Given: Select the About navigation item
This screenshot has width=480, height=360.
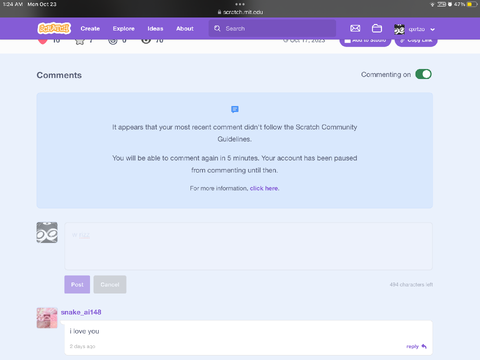Looking at the screenshot, I should (185, 29).
